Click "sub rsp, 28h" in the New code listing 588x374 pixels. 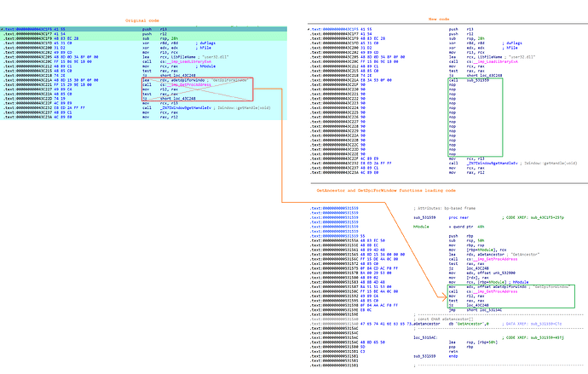[x=467, y=38]
